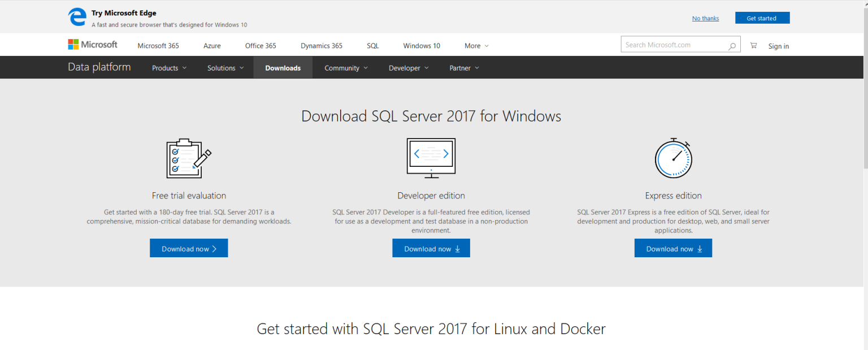This screenshot has width=868, height=350.
Task: Expand the More dropdown menu
Action: pos(476,46)
